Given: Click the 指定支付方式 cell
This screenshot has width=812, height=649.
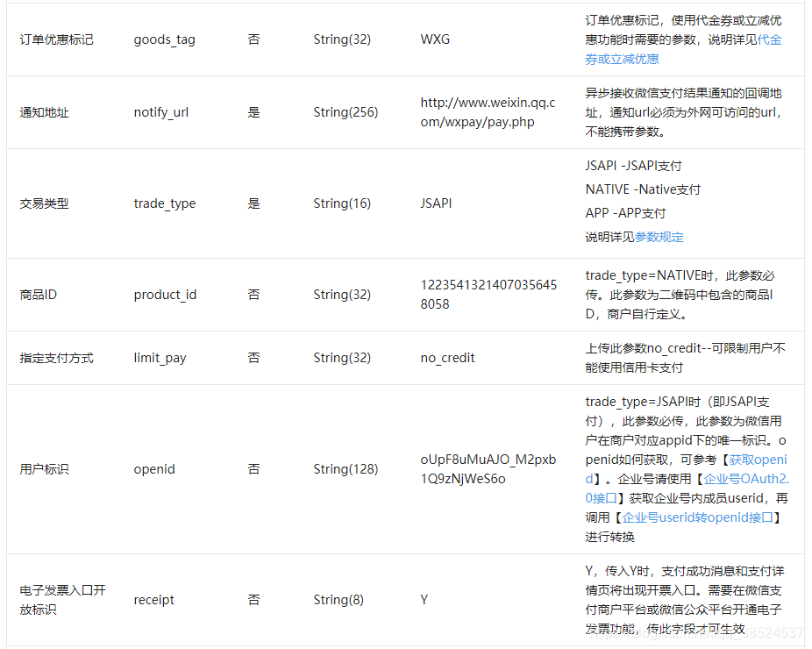Looking at the screenshot, I should pyautogui.click(x=56, y=358).
